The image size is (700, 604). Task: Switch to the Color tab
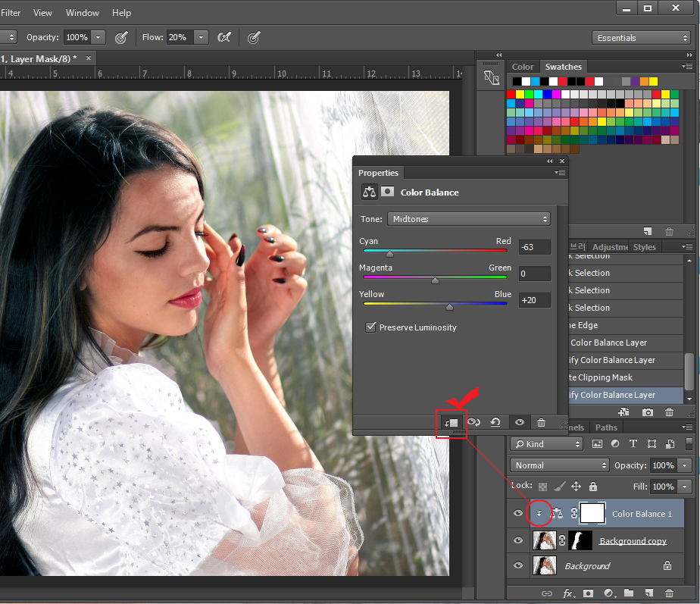pyautogui.click(x=523, y=67)
